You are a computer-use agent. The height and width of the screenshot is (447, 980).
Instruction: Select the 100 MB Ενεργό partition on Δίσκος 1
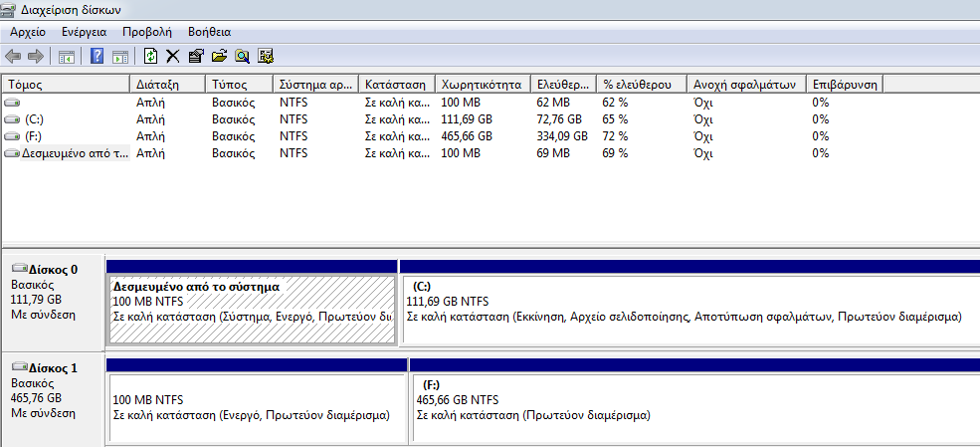coord(258,407)
